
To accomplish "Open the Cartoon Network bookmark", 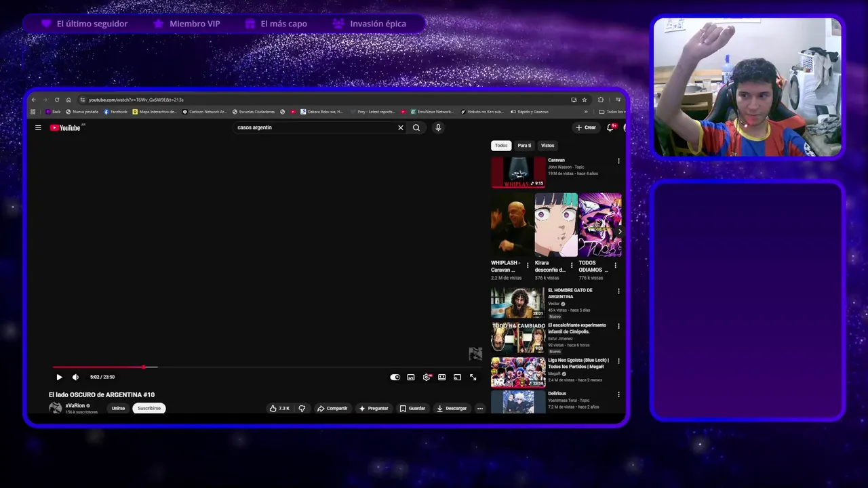I will (x=205, y=112).
